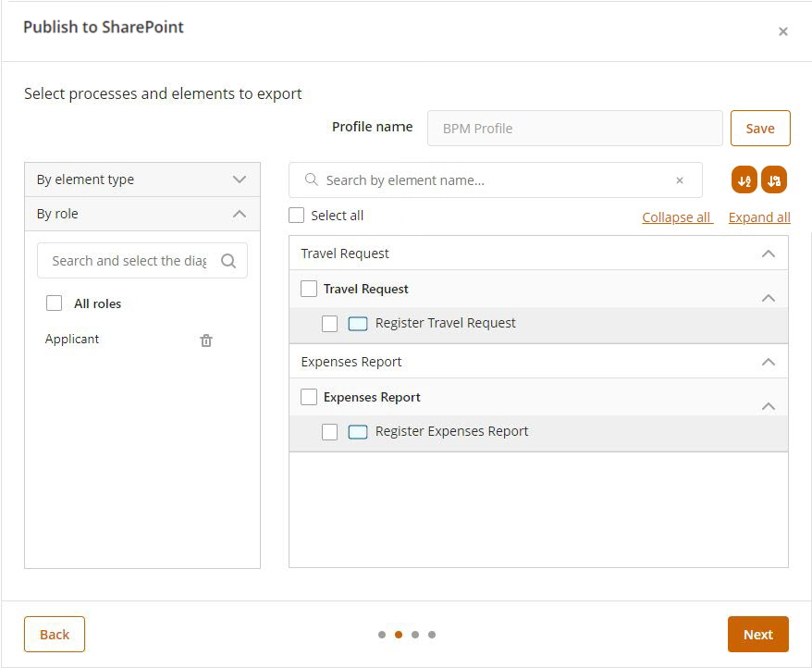Click the Expand all link
This screenshot has width=812, height=668.
tap(758, 217)
